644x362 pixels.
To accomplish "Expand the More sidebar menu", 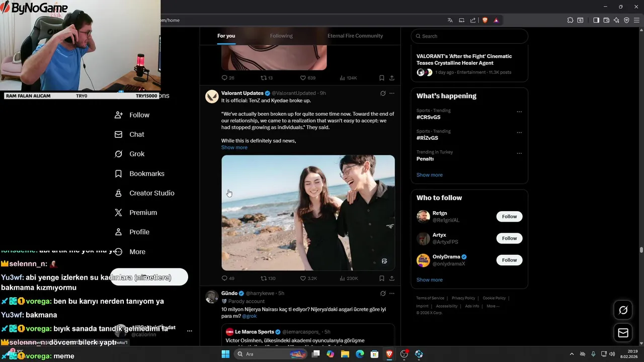I will (x=130, y=252).
